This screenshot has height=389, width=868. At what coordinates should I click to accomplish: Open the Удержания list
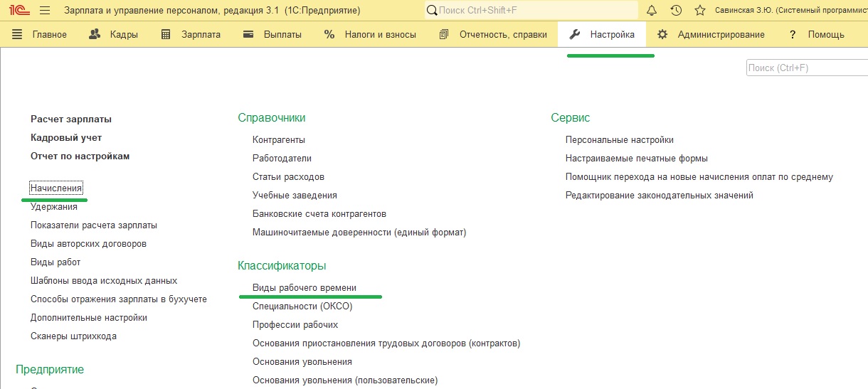(x=54, y=207)
